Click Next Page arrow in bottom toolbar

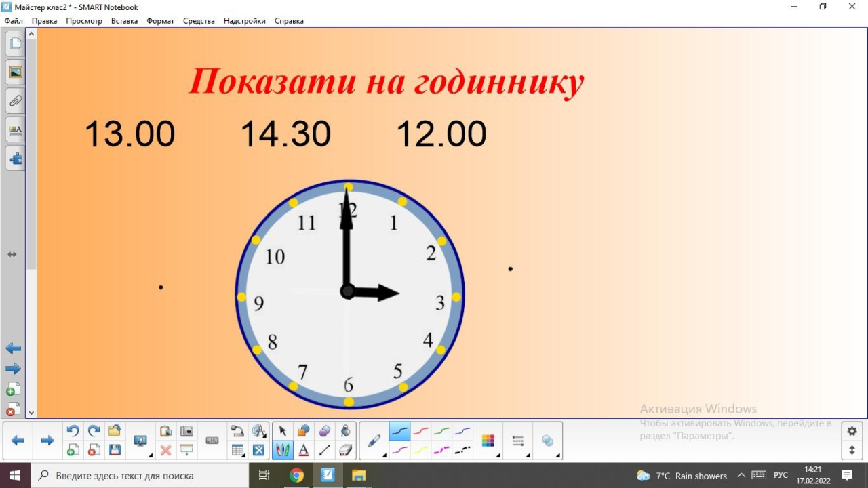coord(47,441)
